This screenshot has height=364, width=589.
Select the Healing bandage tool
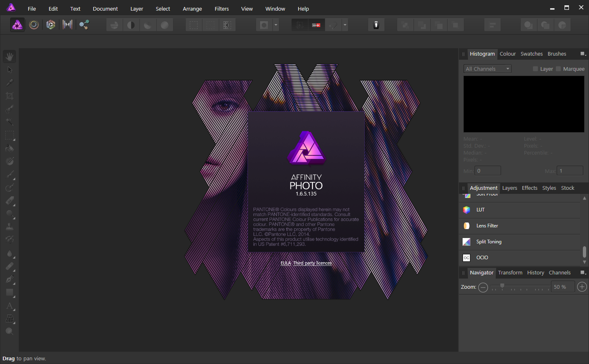10,266
